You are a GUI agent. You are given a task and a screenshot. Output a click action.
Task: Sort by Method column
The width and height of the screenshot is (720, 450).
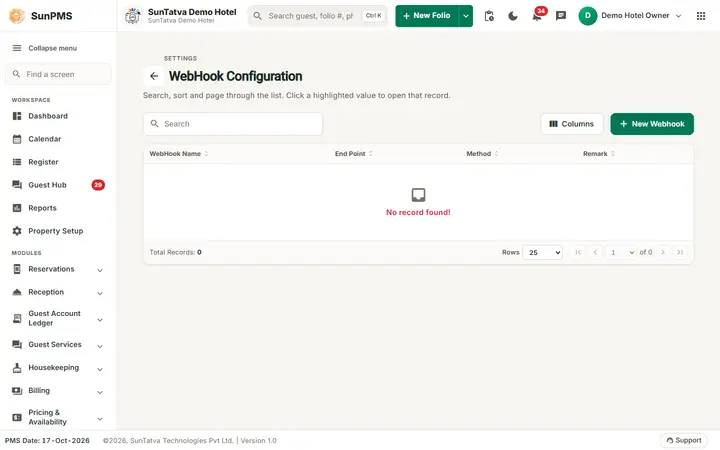click(x=482, y=153)
